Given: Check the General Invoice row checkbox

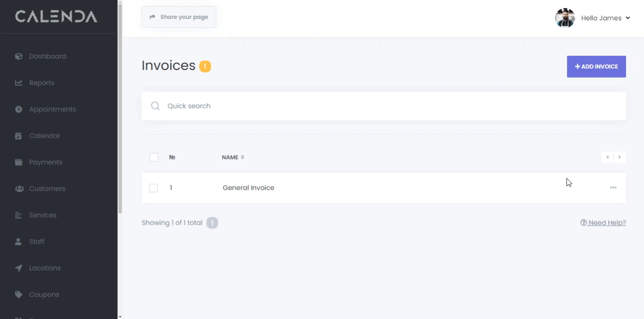Looking at the screenshot, I should tap(153, 188).
